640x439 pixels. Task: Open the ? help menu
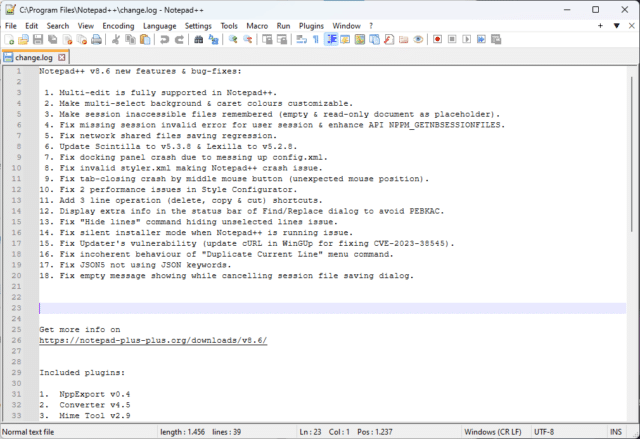pyautogui.click(x=371, y=26)
